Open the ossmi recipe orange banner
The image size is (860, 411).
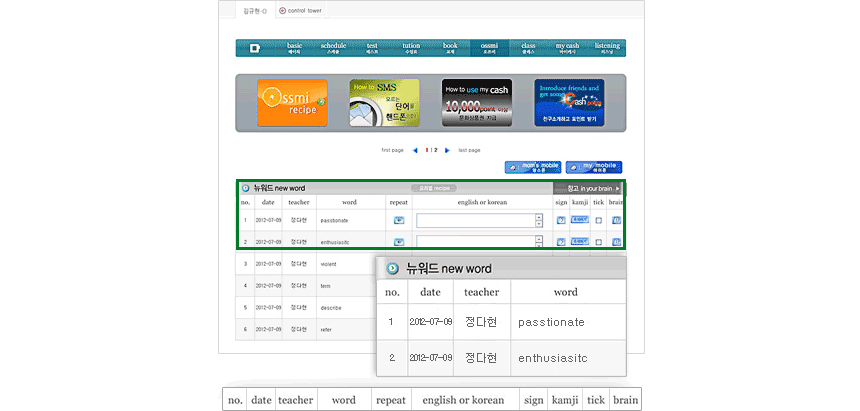tap(292, 103)
